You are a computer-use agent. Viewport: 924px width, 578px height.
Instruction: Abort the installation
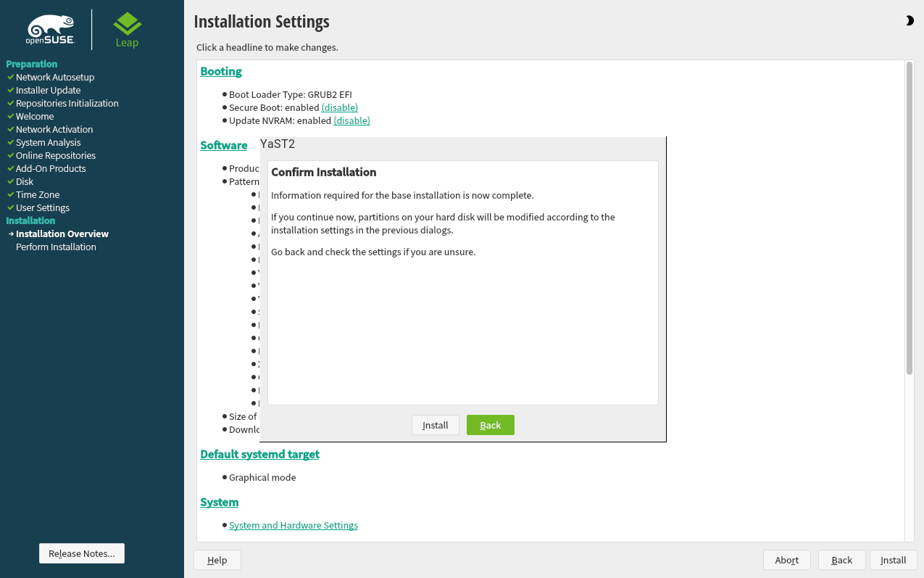(x=786, y=559)
